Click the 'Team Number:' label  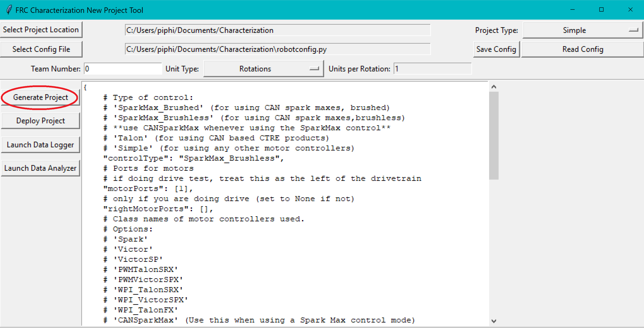coord(55,69)
